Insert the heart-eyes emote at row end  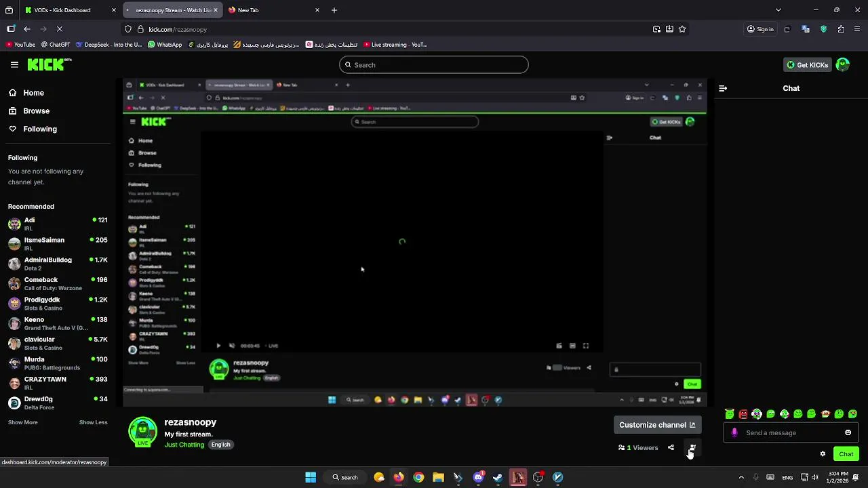(852, 413)
